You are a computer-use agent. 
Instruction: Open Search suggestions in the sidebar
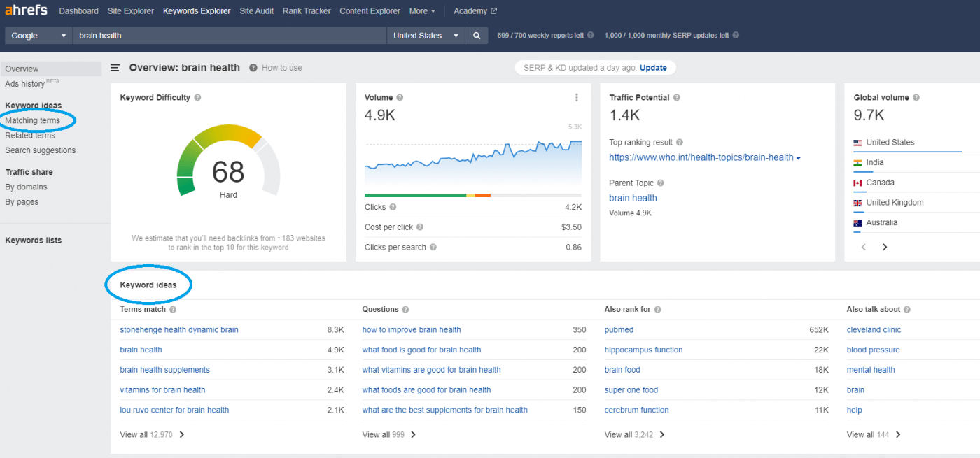40,150
